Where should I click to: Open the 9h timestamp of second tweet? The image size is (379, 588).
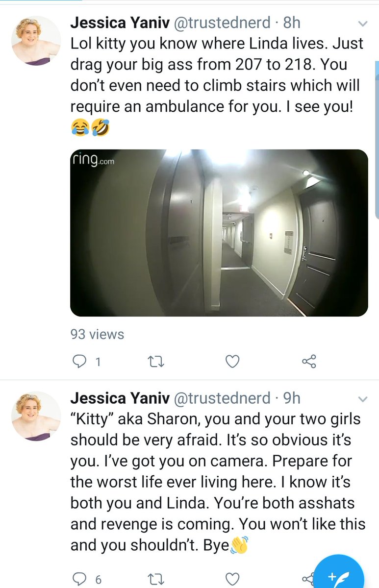292,398
